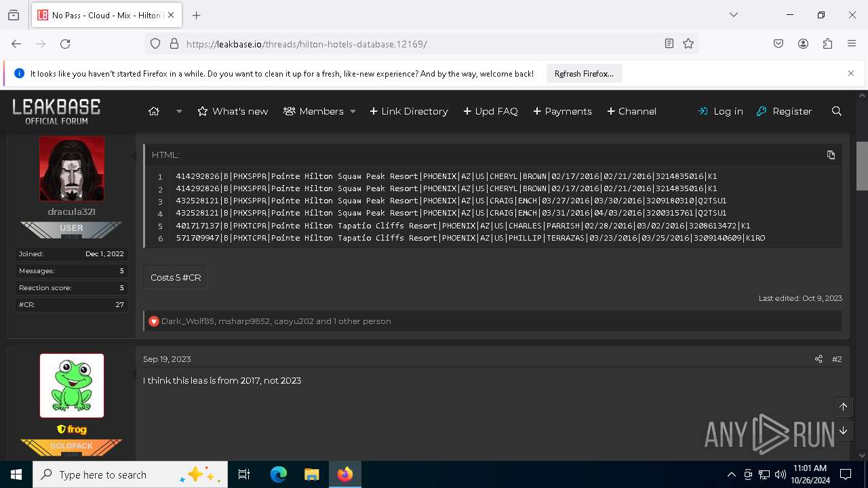The height and width of the screenshot is (488, 868).
Task: Open the Members menu
Action: pyautogui.click(x=313, y=111)
